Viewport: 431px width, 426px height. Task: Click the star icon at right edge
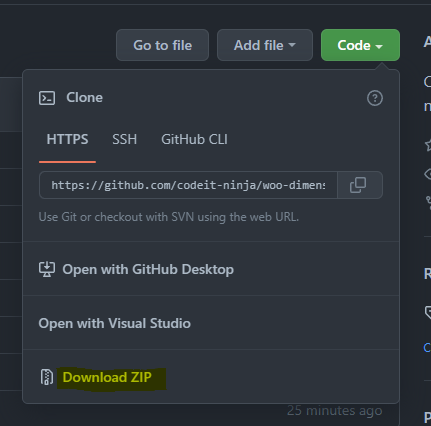428,145
